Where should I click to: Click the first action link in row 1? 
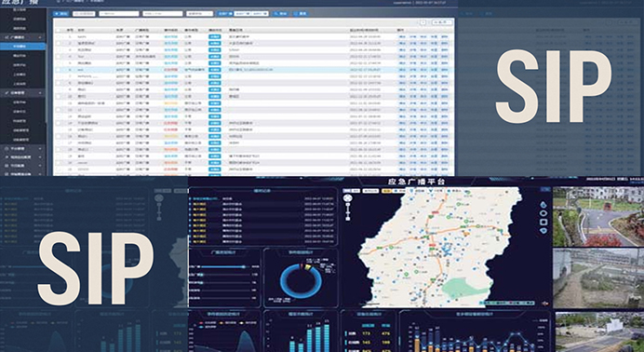pyautogui.click(x=402, y=36)
